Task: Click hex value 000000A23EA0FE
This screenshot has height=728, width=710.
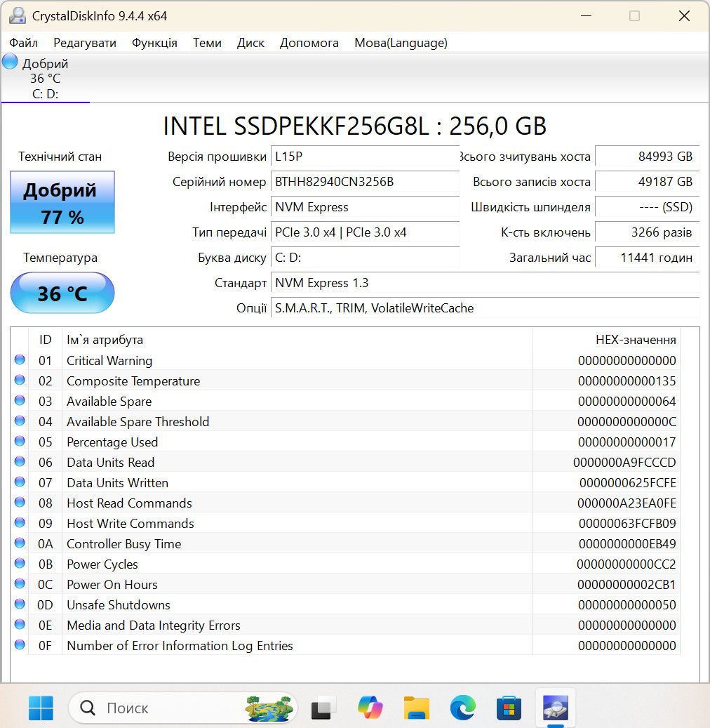Action: [x=627, y=503]
